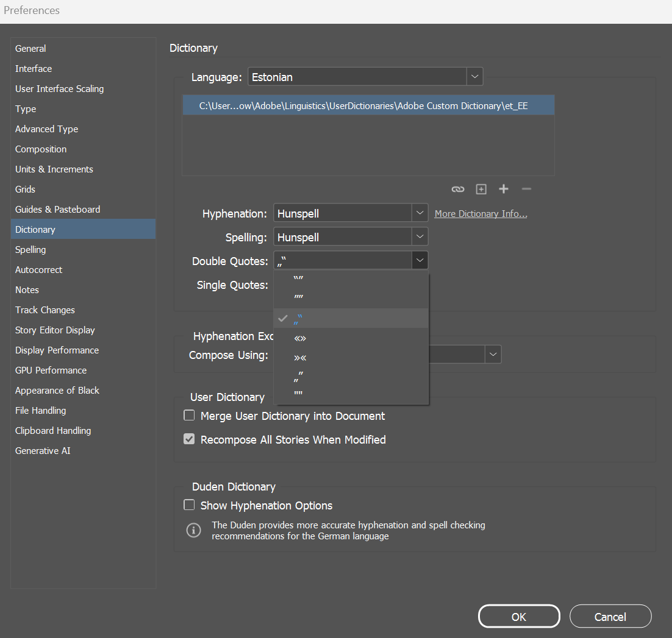Image resolution: width=672 pixels, height=638 pixels.
Task: Choose the »« reversed guillemet quotes option
Action: [351, 358]
